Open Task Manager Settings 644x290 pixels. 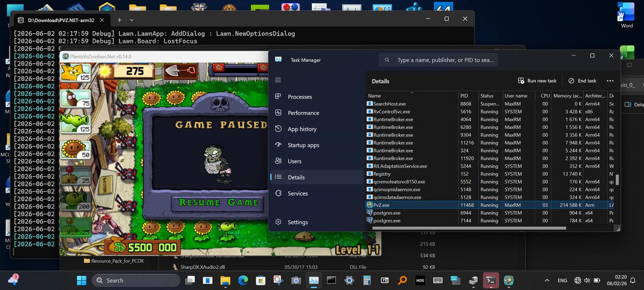coord(318,222)
